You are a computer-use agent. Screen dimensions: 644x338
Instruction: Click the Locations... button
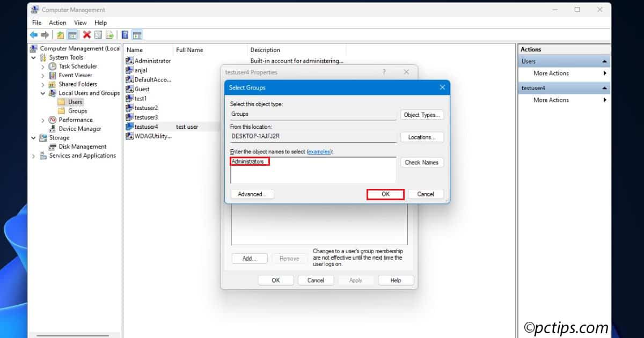point(422,137)
